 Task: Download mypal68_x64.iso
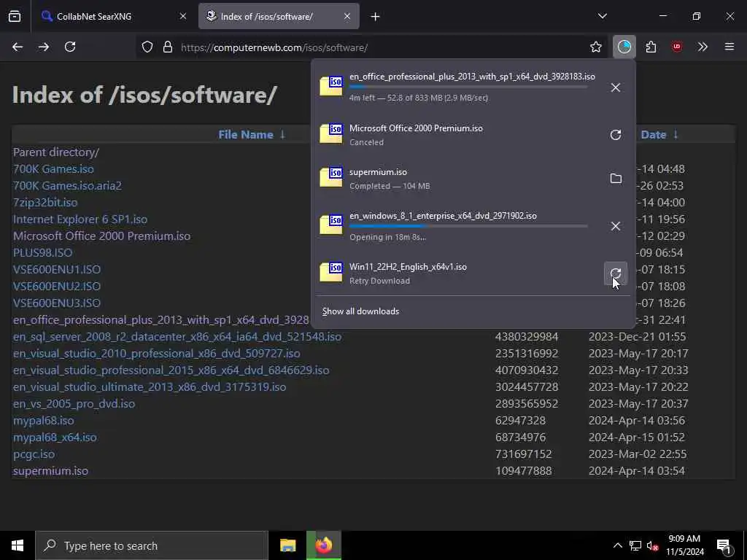click(x=55, y=437)
